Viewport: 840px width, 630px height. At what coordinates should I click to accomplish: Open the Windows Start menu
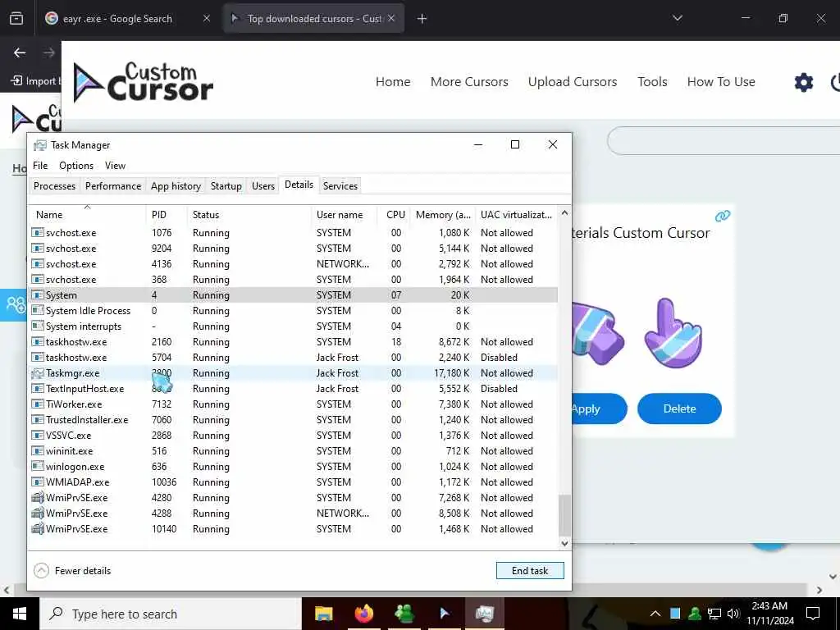tap(20, 614)
